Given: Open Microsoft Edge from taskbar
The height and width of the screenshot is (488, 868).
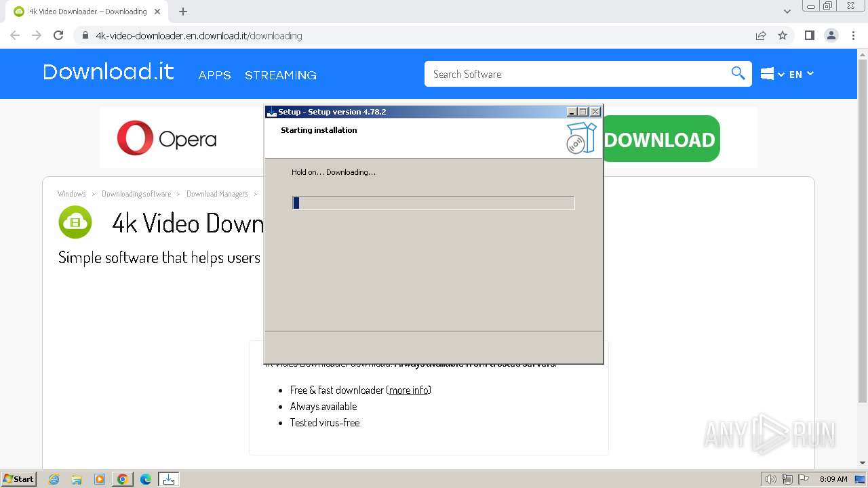Looking at the screenshot, I should click(x=146, y=479).
